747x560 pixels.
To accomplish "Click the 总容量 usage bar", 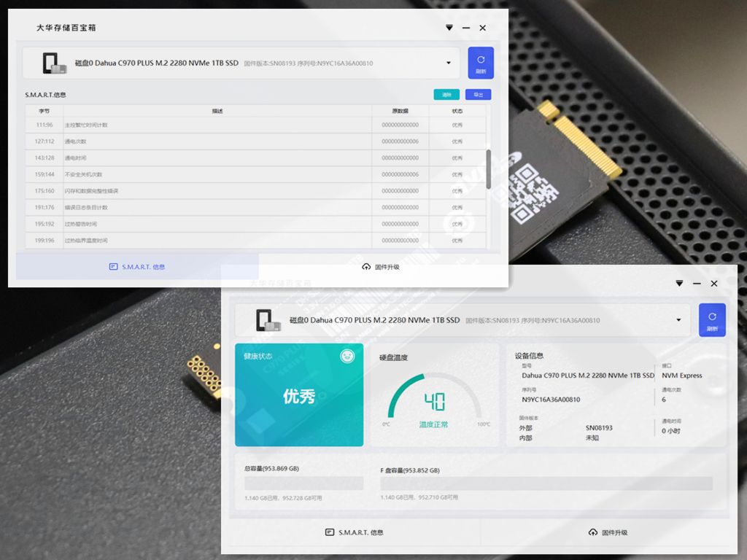I will (x=304, y=484).
